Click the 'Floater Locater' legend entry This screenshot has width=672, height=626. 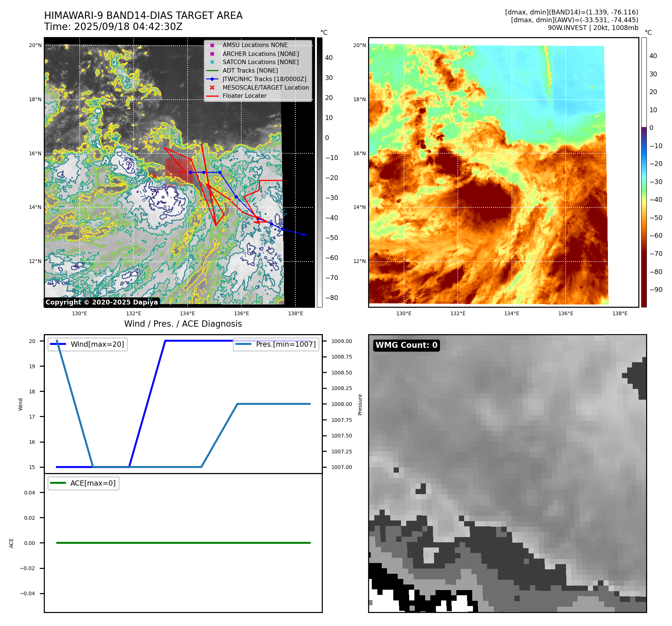[245, 96]
